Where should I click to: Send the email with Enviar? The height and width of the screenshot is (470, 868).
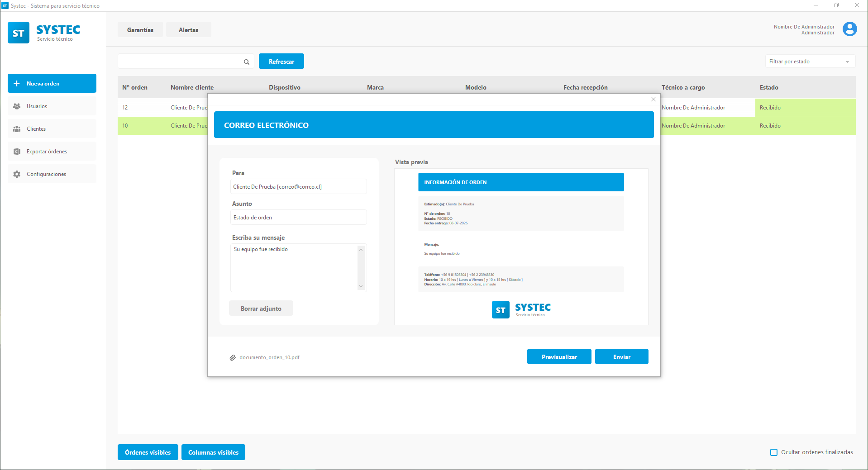click(x=621, y=357)
